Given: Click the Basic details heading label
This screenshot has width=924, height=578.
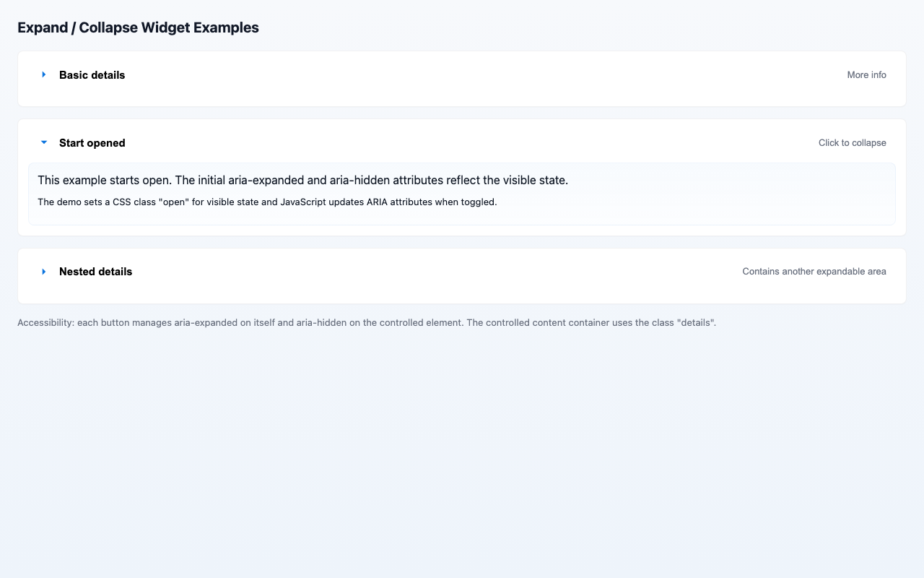Looking at the screenshot, I should point(92,74).
